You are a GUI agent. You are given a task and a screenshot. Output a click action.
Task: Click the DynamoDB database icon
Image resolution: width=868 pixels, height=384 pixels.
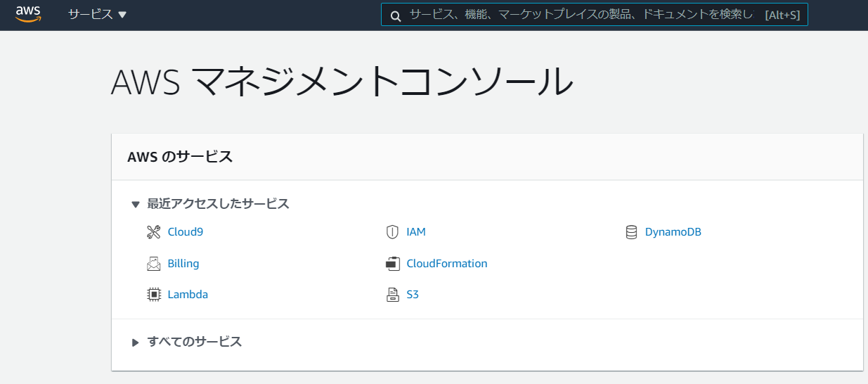coord(631,232)
